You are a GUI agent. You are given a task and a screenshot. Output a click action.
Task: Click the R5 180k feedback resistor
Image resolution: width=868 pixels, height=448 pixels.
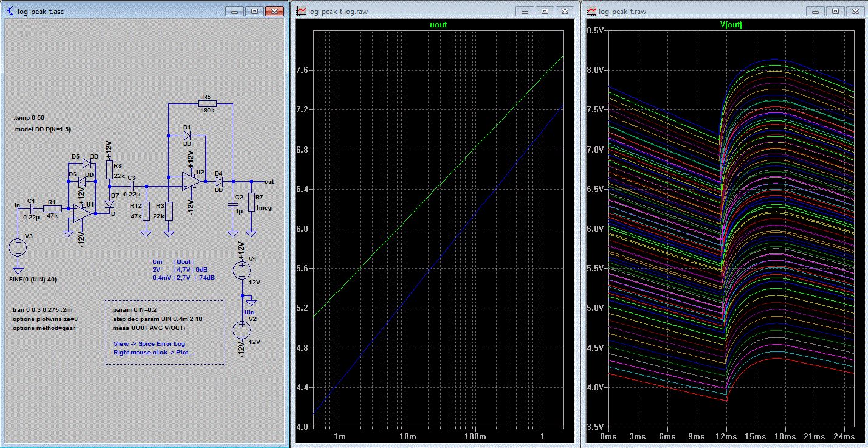(x=207, y=103)
